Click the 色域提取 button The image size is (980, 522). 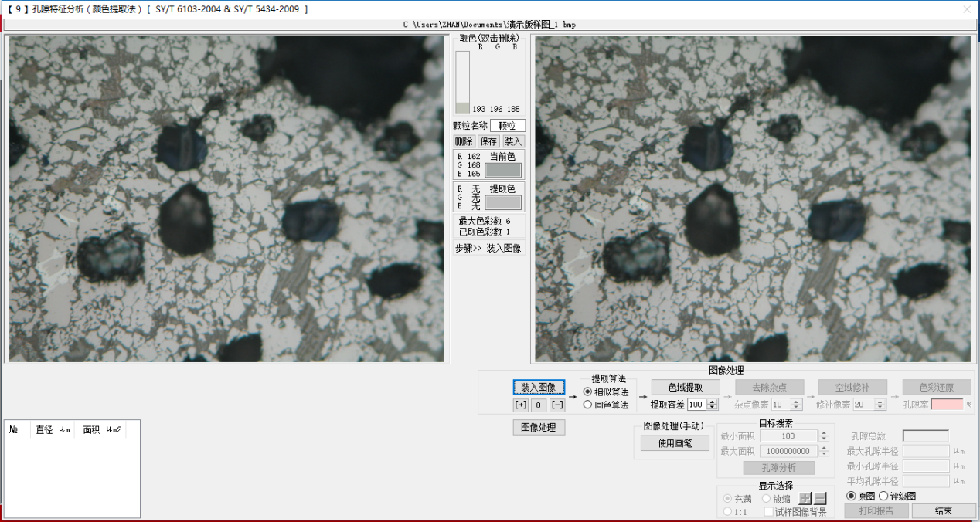pyautogui.click(x=686, y=387)
